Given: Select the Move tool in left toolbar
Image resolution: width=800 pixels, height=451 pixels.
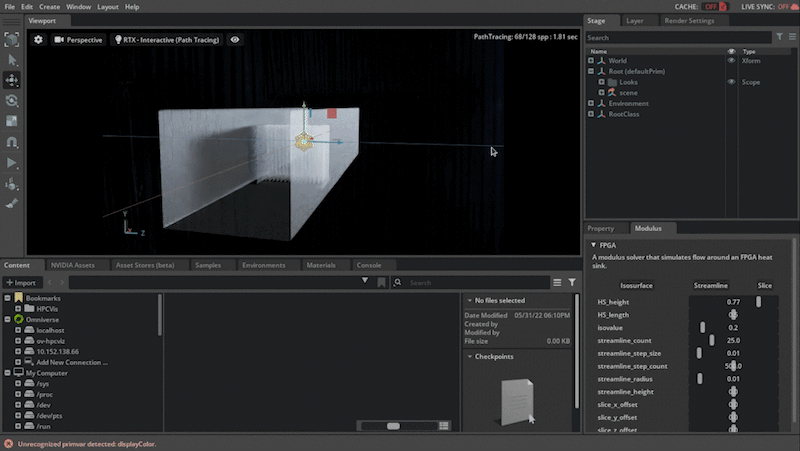Looking at the screenshot, I should pyautogui.click(x=12, y=80).
